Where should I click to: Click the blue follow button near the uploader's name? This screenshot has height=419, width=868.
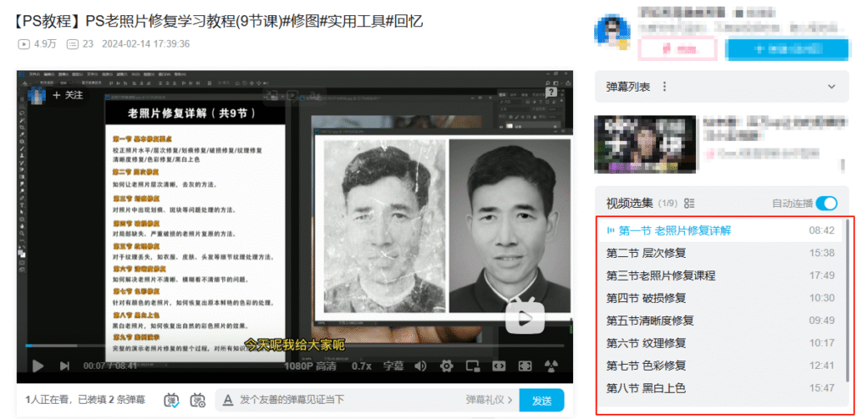(x=787, y=49)
